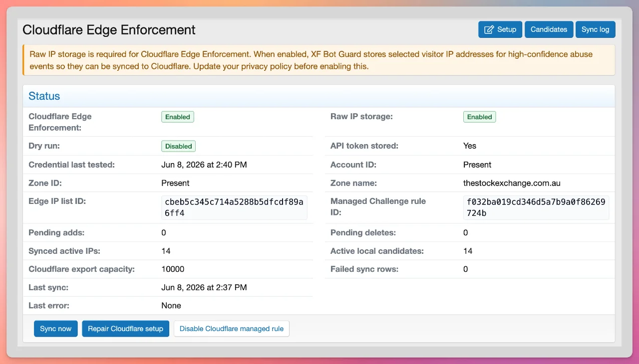Image resolution: width=639 pixels, height=364 pixels.
Task: Start a sync with Sync now
Action: point(56,329)
